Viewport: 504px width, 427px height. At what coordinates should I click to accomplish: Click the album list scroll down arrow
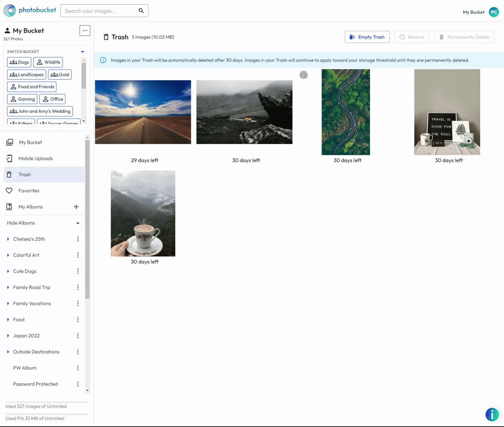[x=87, y=391]
